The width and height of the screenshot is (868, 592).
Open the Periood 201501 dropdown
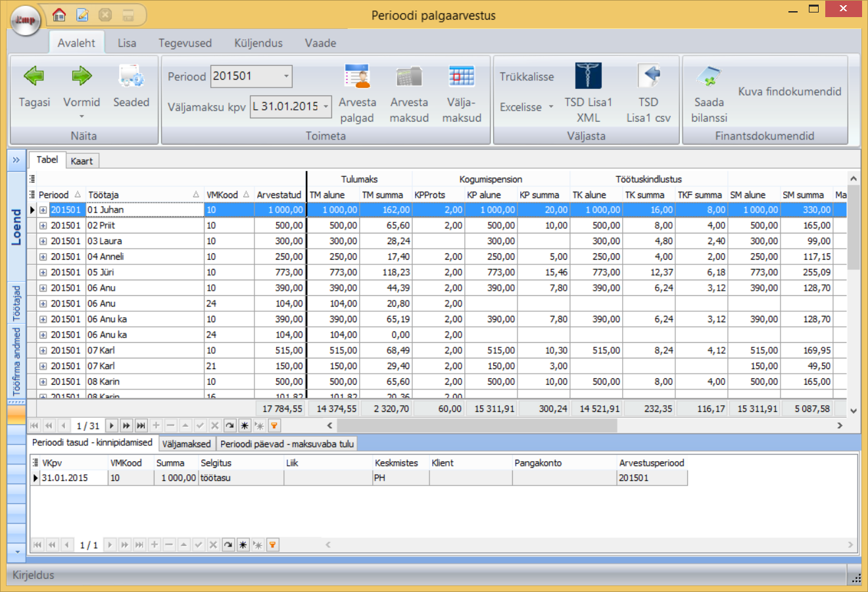(286, 76)
